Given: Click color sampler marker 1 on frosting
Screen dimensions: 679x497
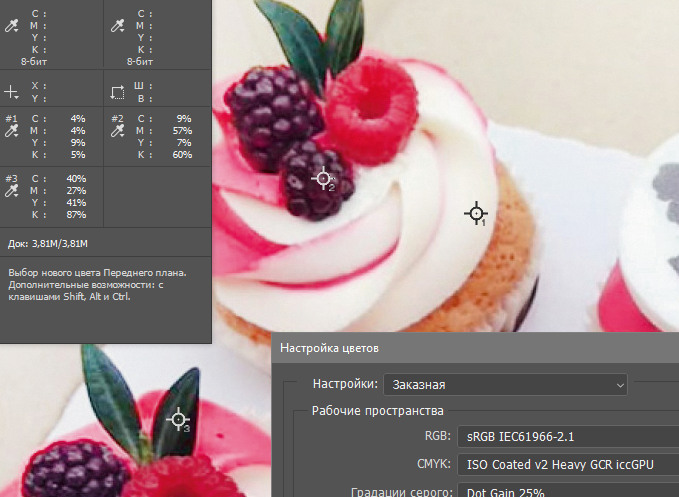Looking at the screenshot, I should click(x=476, y=213).
